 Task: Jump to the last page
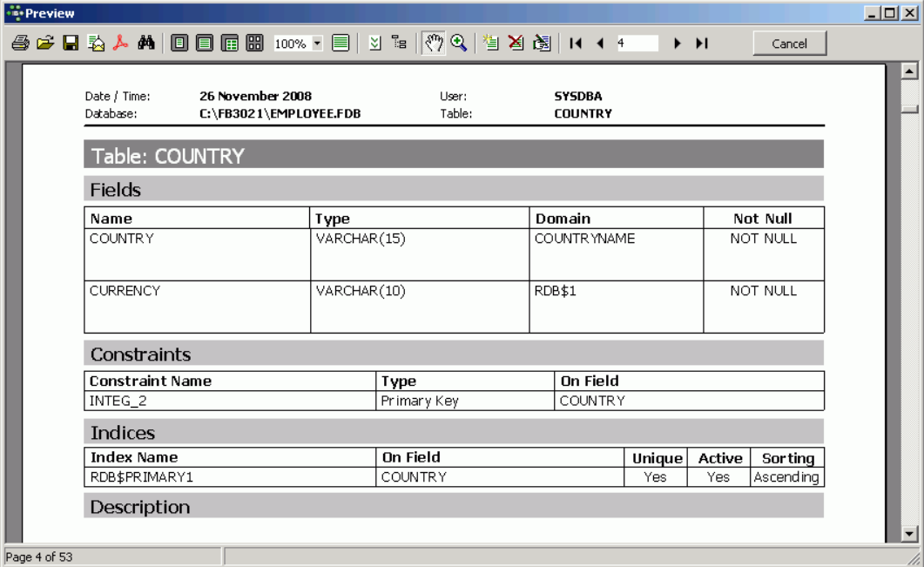pos(702,44)
